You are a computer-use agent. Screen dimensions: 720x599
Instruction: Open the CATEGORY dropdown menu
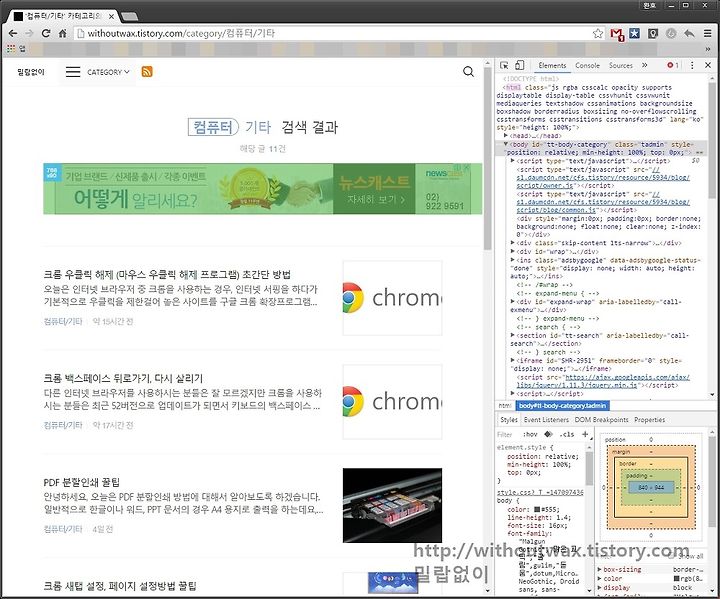108,72
